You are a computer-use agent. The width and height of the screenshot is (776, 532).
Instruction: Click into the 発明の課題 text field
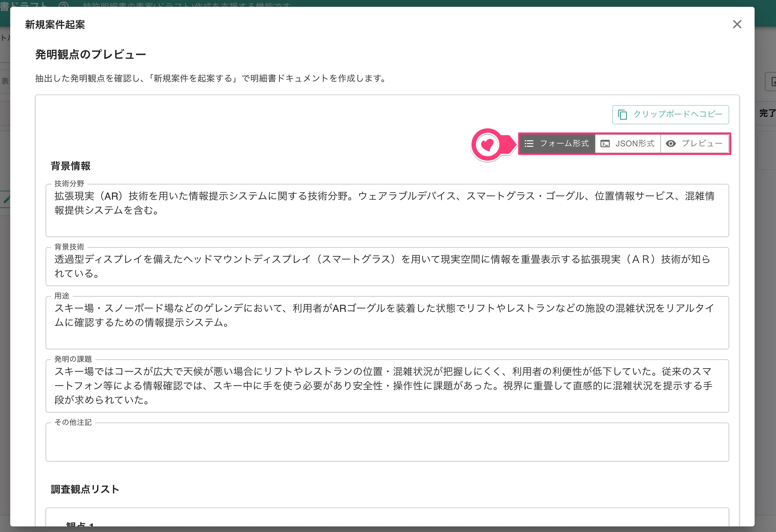point(387,386)
